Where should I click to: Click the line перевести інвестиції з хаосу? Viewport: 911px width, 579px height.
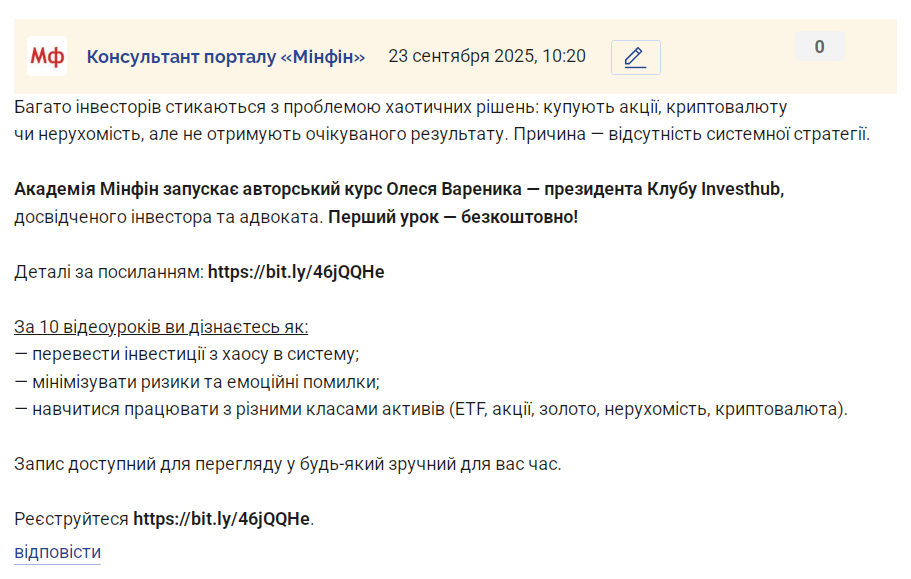(186, 354)
